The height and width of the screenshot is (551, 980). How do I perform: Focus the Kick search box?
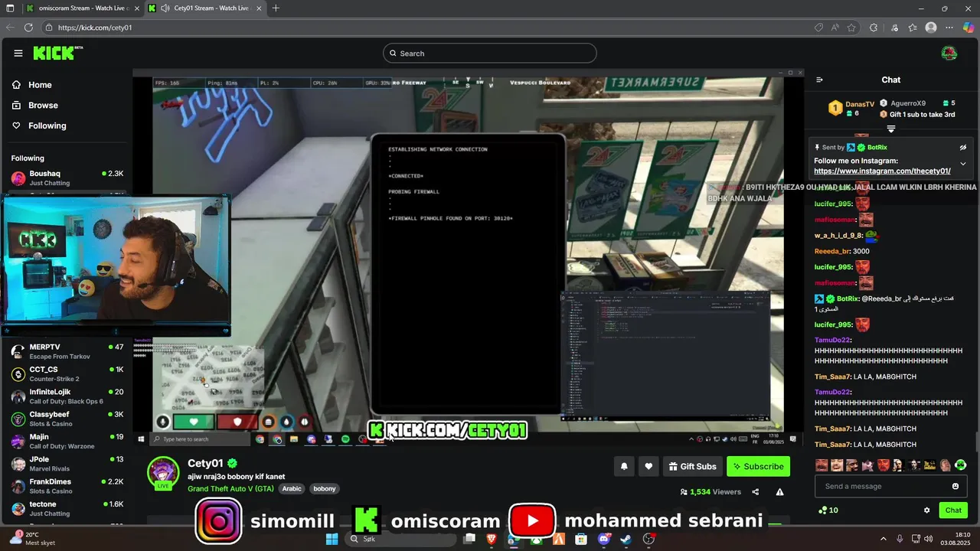[x=490, y=53]
